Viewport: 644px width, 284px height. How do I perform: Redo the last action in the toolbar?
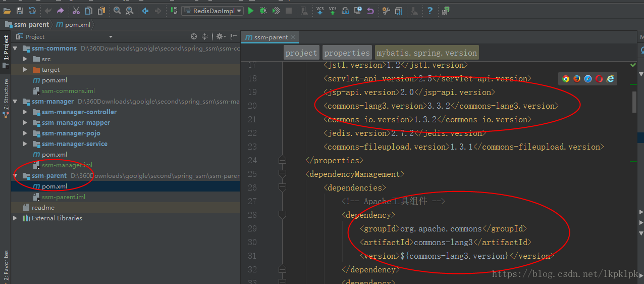(x=61, y=10)
